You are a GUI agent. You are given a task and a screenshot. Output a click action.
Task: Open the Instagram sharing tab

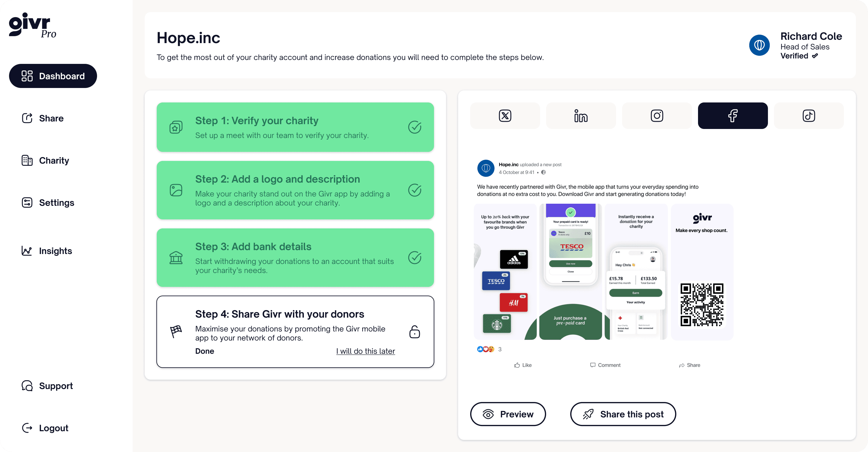[x=657, y=115]
